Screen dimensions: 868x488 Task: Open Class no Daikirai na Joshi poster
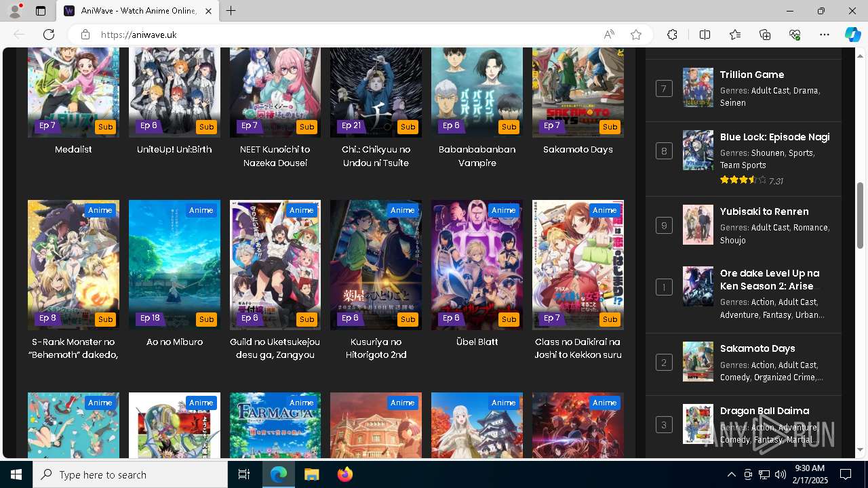[x=578, y=265]
